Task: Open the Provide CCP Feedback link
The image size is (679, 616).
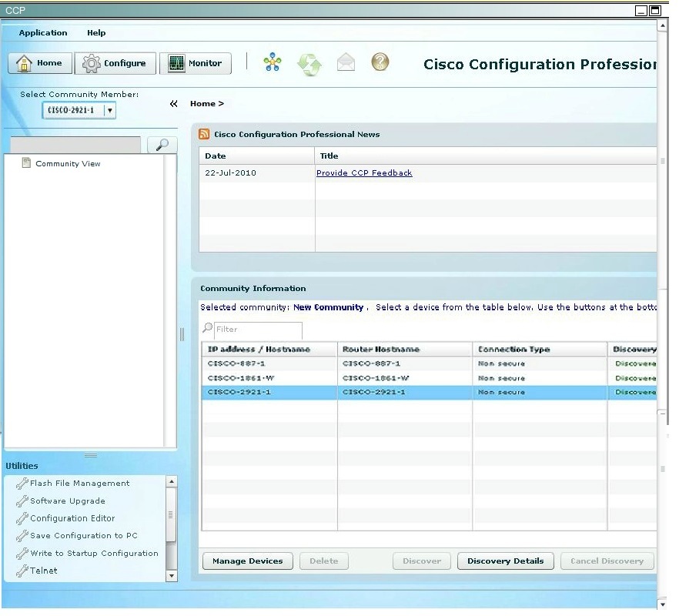Action: click(x=364, y=172)
